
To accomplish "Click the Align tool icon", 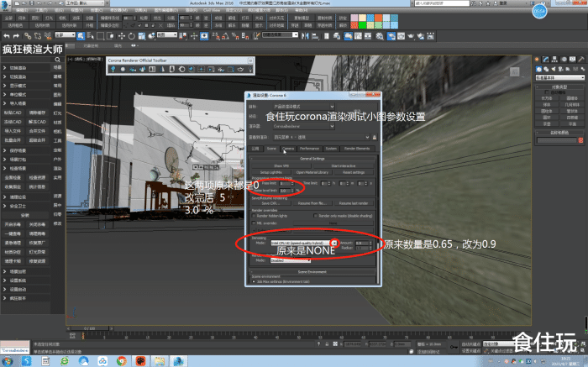I will pos(315,36).
